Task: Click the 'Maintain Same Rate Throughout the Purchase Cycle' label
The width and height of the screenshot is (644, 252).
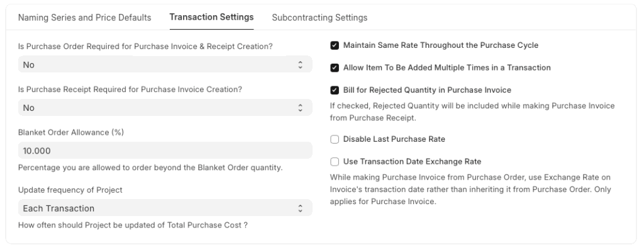Action: tap(440, 45)
